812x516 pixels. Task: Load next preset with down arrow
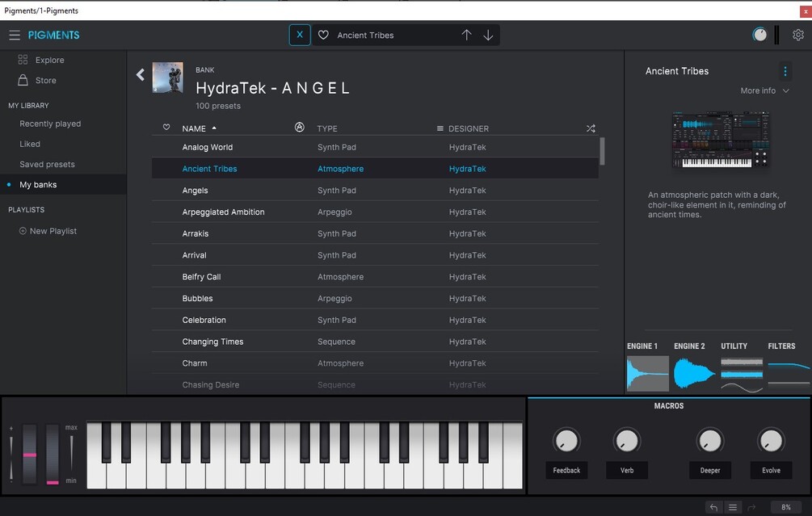[488, 36]
